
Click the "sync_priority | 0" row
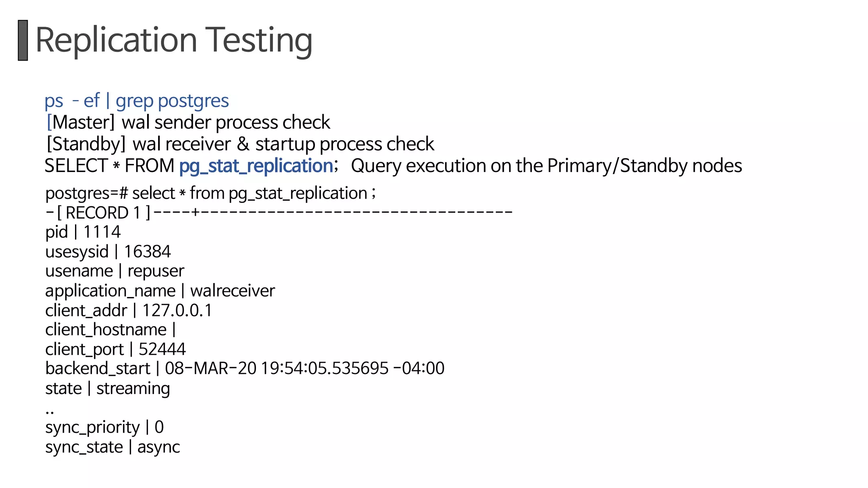[x=104, y=427]
